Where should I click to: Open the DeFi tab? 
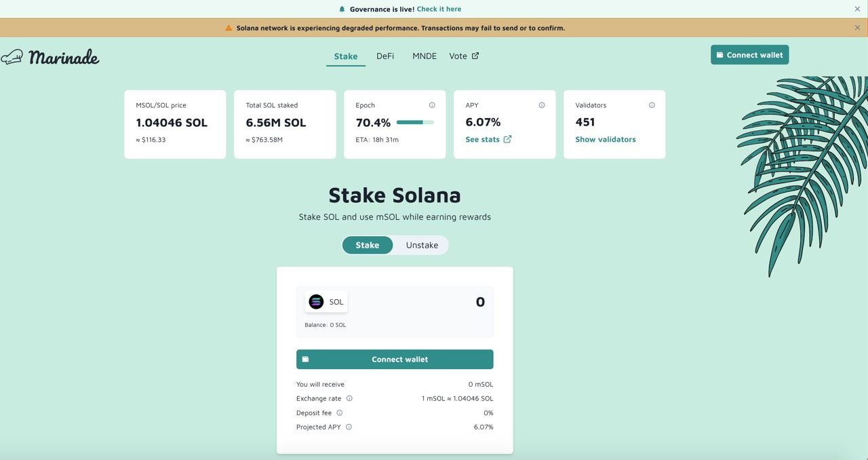coord(385,56)
